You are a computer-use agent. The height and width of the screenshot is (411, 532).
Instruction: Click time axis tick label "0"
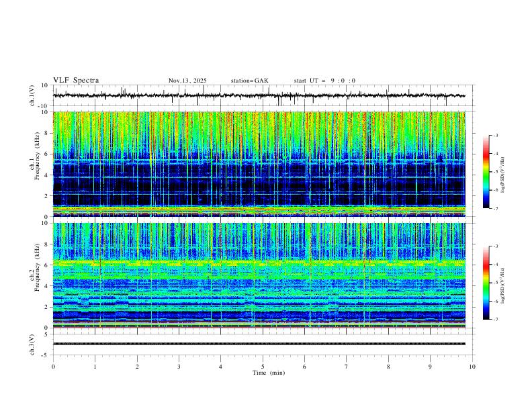pyautogui.click(x=53, y=367)
